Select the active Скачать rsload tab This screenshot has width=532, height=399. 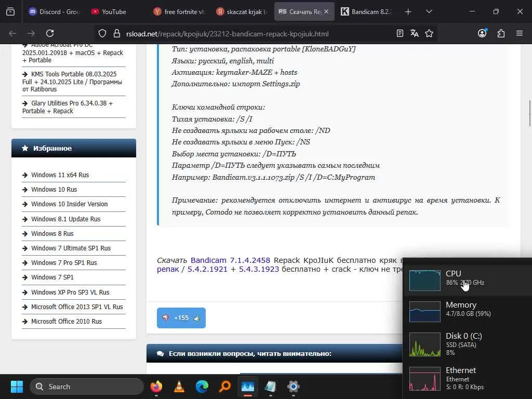pos(304,11)
